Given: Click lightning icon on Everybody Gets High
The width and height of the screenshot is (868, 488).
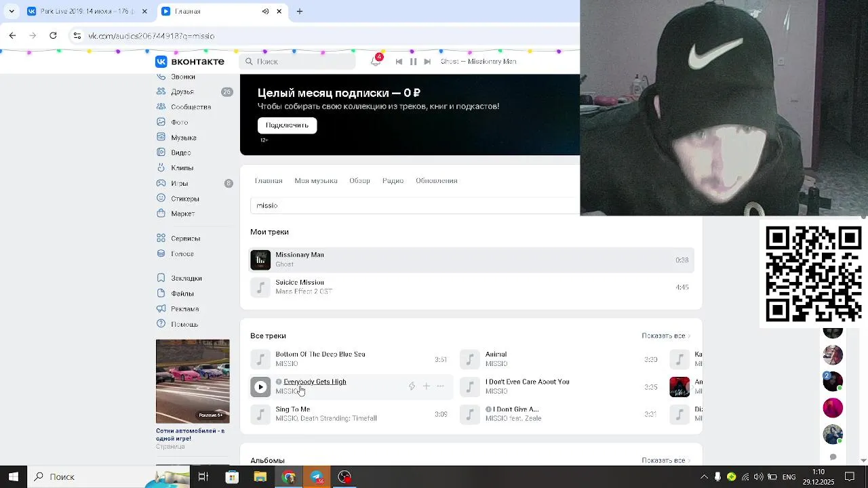Looking at the screenshot, I should coord(412,386).
